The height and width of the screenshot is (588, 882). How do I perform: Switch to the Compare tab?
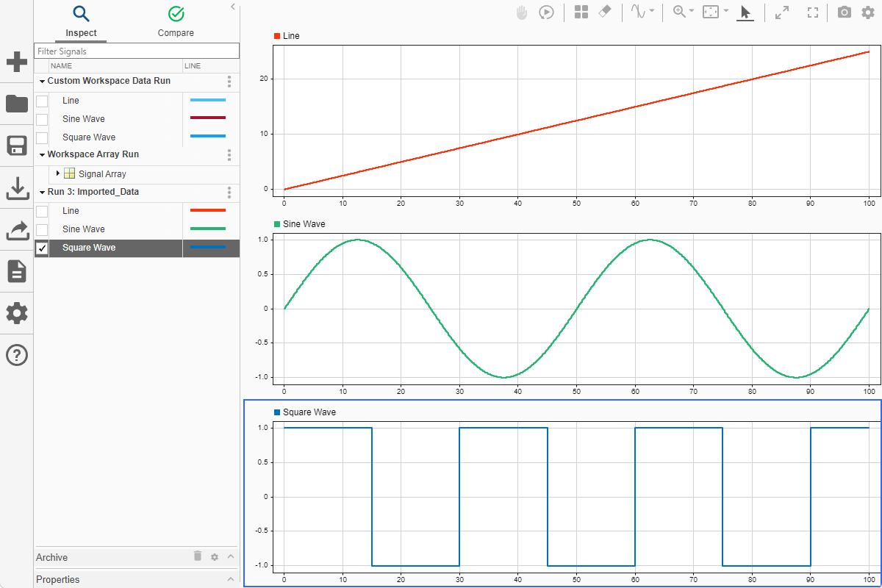(x=176, y=22)
